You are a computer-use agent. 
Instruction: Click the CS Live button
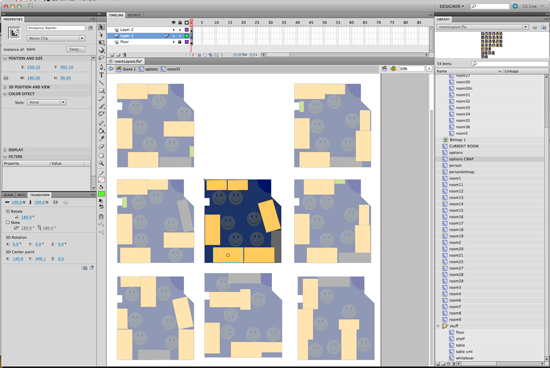pyautogui.click(x=529, y=6)
